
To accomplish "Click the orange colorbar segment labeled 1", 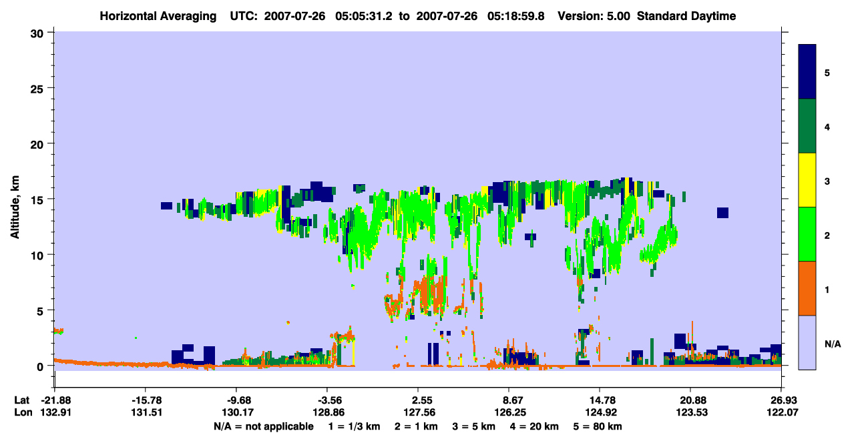I will pos(807,288).
